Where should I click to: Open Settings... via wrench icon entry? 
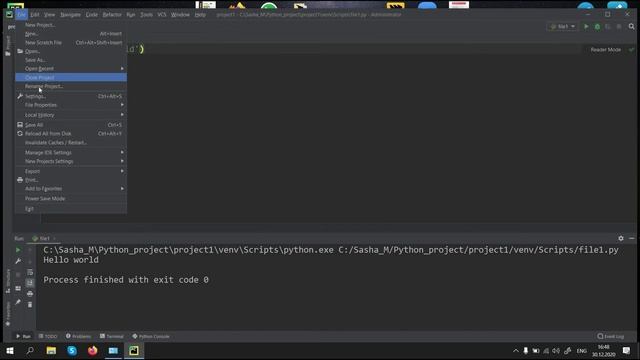71,96
